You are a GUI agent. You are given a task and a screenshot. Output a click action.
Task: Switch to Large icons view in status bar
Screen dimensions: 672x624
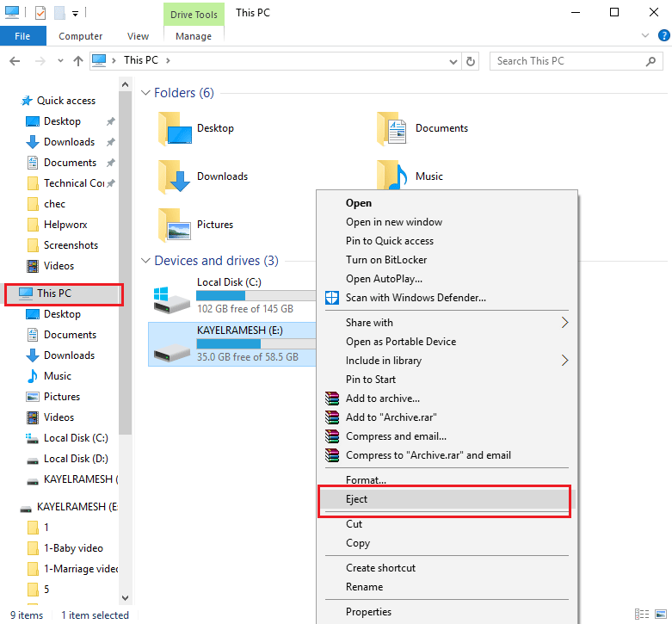pyautogui.click(x=661, y=615)
